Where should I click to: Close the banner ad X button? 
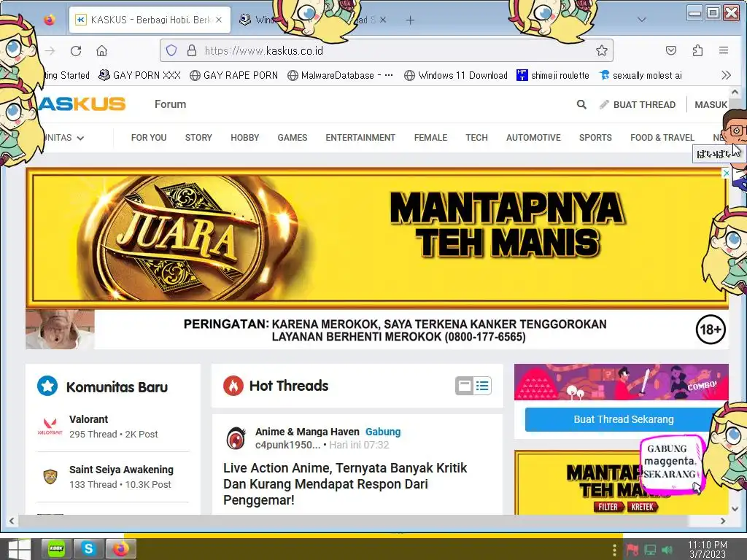(726, 174)
